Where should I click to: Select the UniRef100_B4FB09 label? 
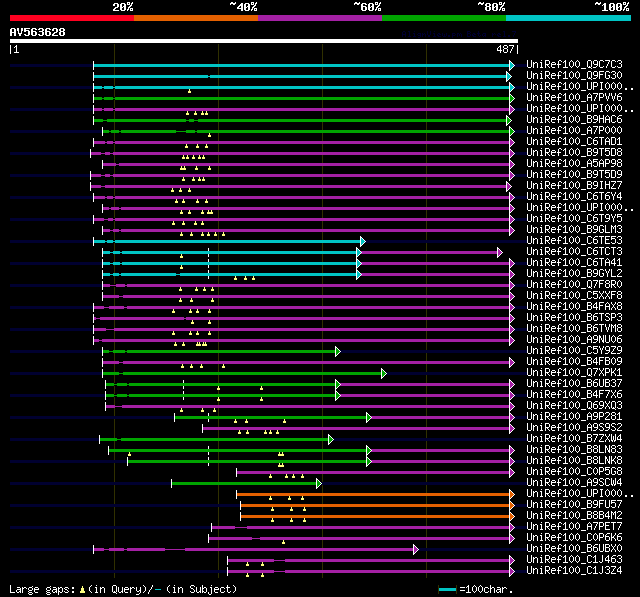point(574,362)
